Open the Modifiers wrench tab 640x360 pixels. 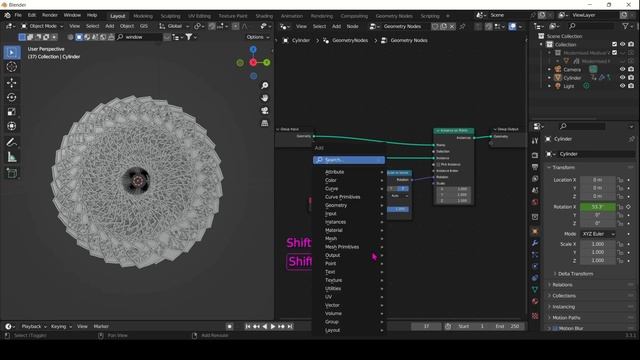click(x=535, y=243)
